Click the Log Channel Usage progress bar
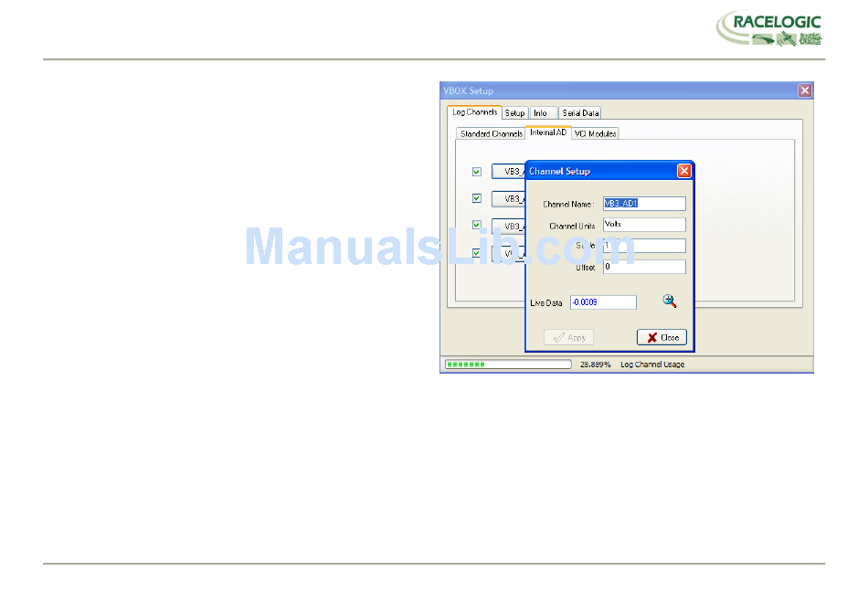The image size is (868, 592). point(508,364)
